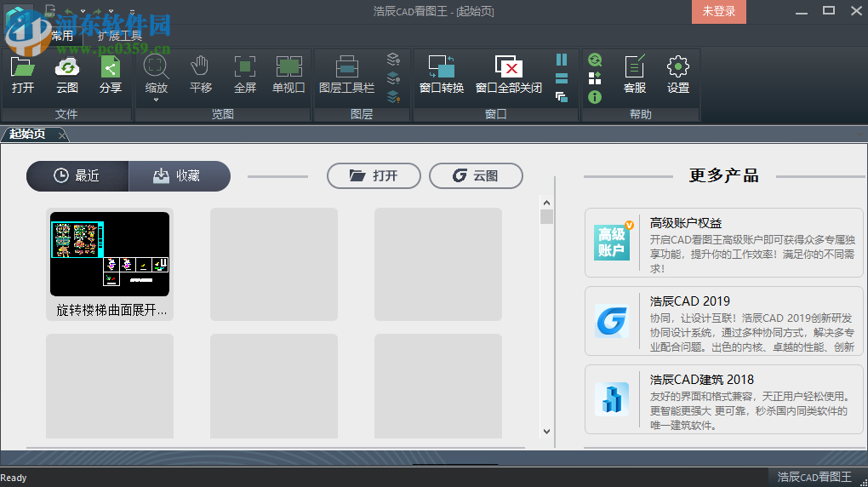Open the 浩辰CAD建筑 2018 product card
868x487 pixels.
click(724, 399)
